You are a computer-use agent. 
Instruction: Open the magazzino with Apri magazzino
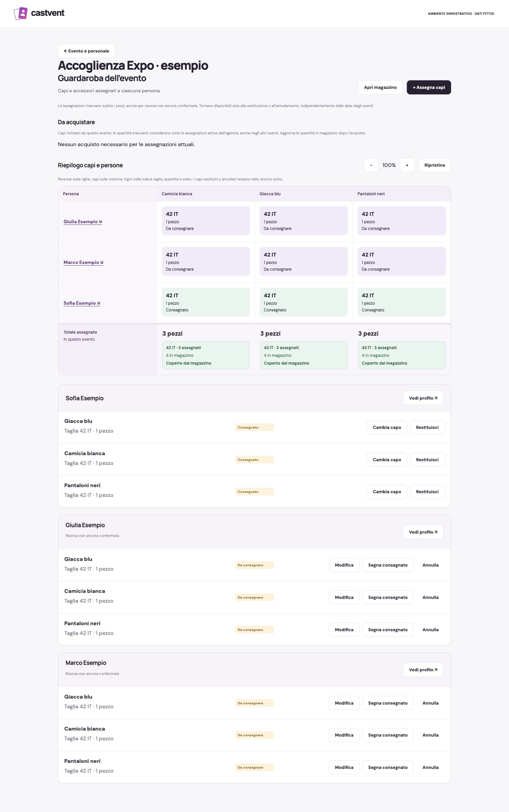click(380, 87)
